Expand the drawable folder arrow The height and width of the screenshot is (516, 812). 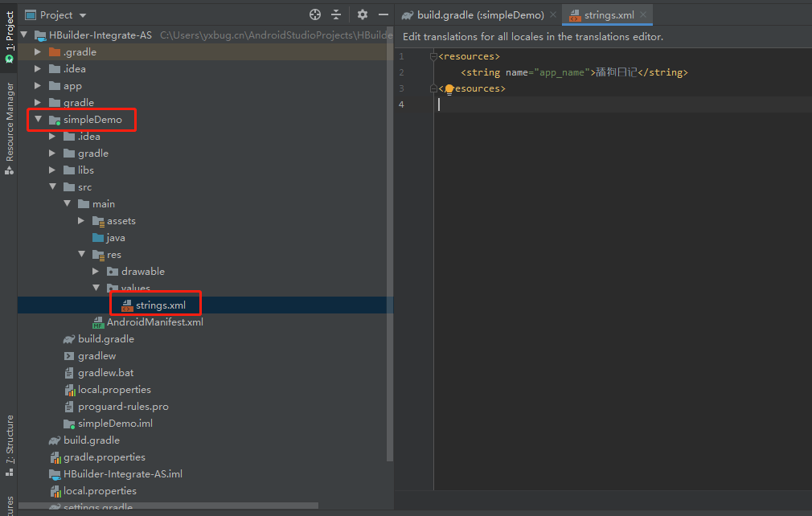[96, 272]
